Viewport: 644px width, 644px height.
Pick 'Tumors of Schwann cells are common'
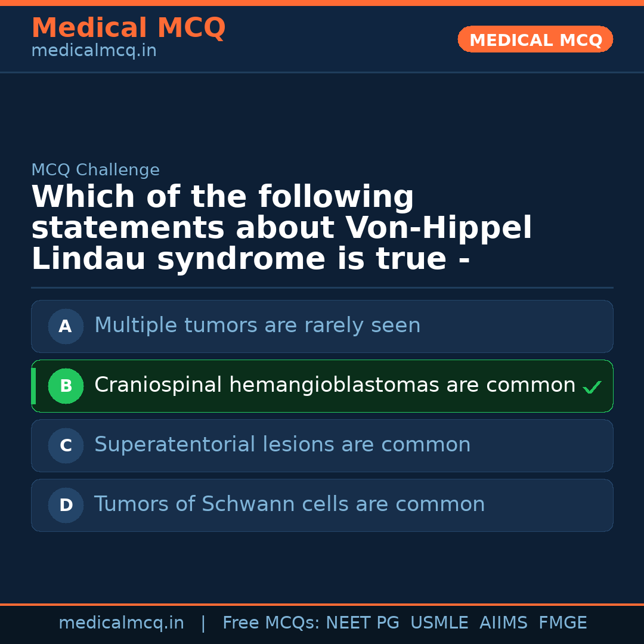click(x=289, y=504)
